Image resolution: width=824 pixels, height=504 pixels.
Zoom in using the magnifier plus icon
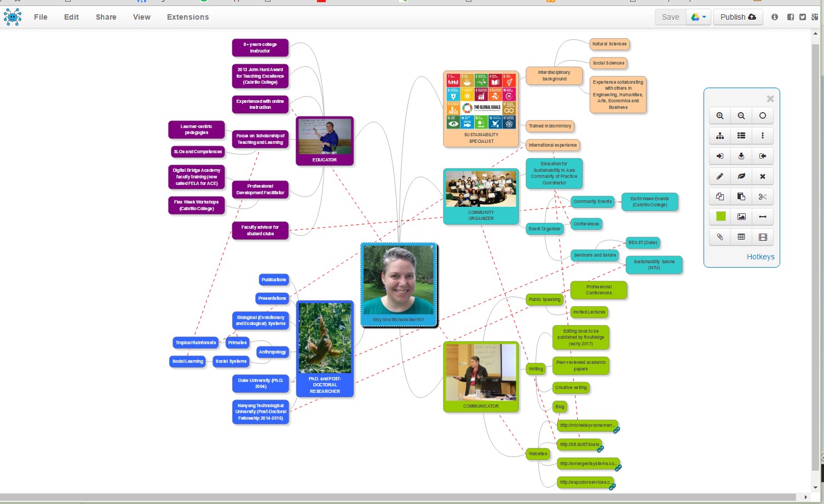pyautogui.click(x=720, y=115)
